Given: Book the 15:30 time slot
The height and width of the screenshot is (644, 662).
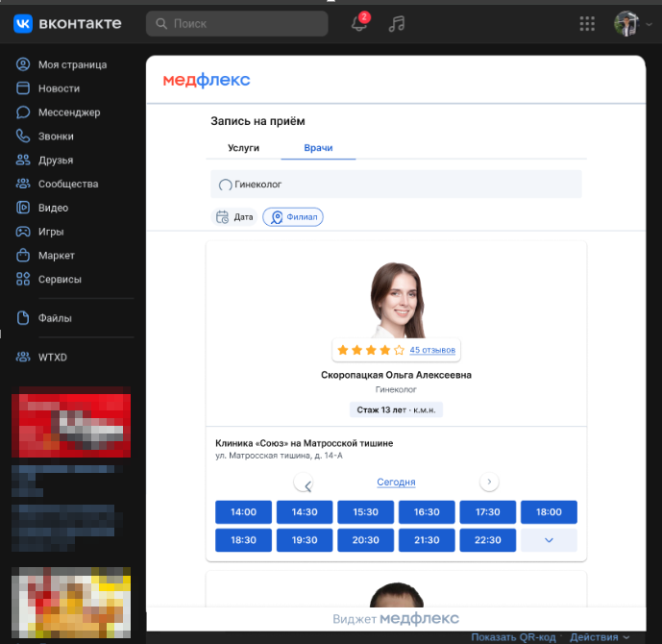Looking at the screenshot, I should pos(366,511).
